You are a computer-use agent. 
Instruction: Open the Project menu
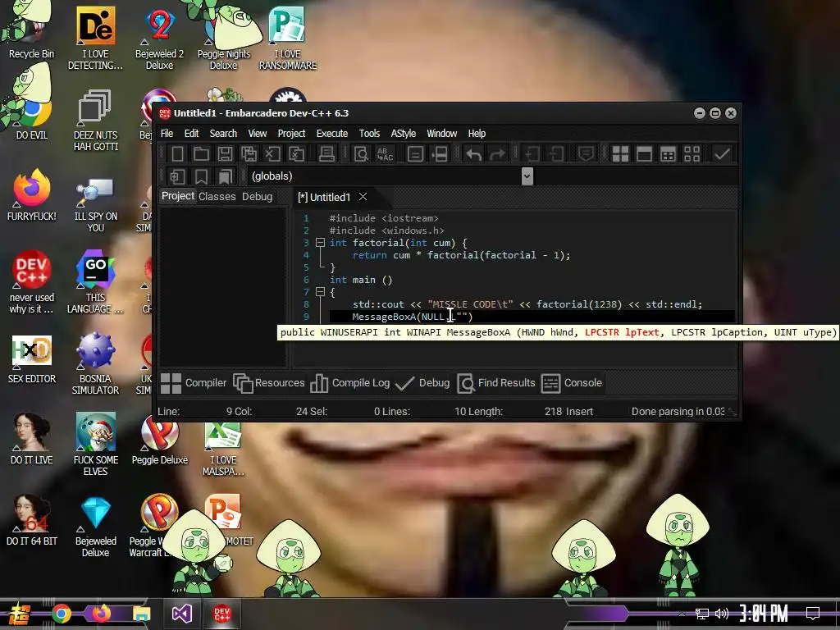(291, 134)
